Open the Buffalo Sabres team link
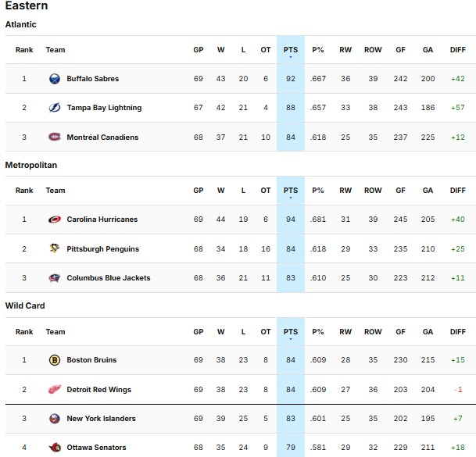The height and width of the screenshot is (457, 476). pos(93,79)
